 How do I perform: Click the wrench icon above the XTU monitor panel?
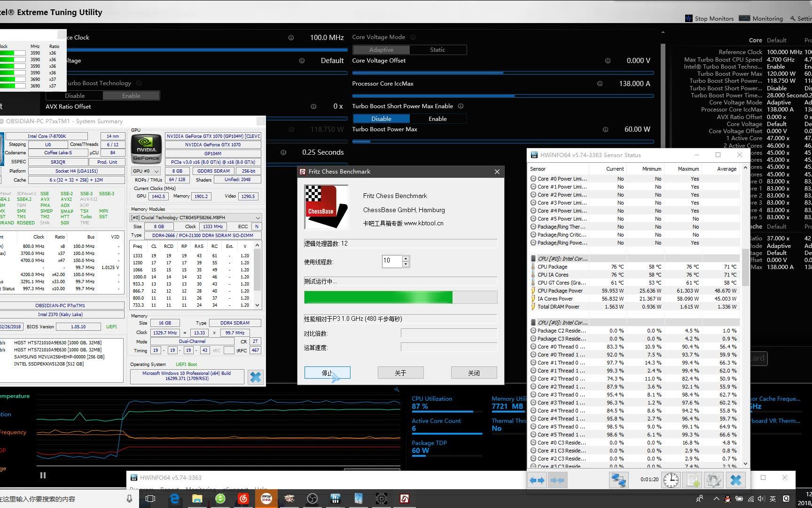click(397, 389)
